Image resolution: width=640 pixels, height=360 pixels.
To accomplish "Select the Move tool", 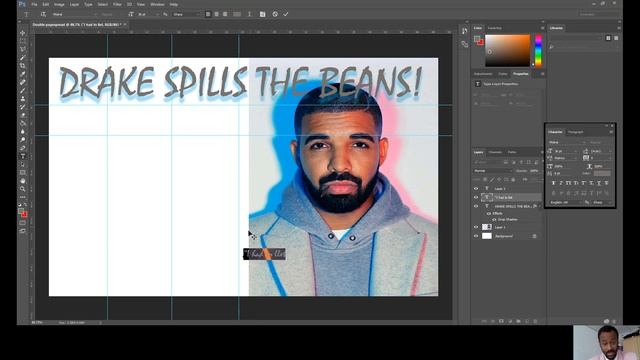I will coord(22,33).
